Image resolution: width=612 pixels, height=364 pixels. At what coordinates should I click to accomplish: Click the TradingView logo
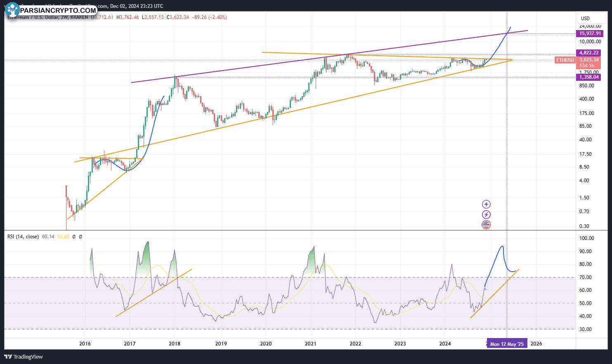click(x=24, y=357)
